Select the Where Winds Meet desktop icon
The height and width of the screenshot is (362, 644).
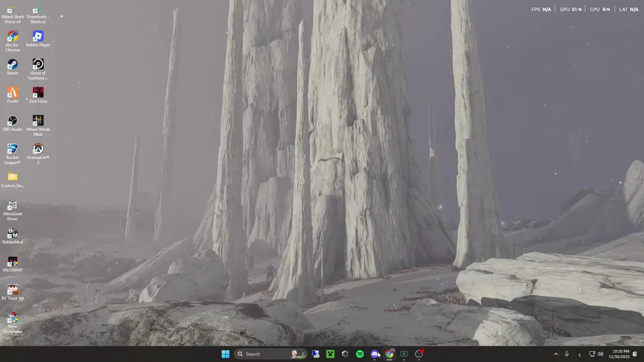point(38,126)
